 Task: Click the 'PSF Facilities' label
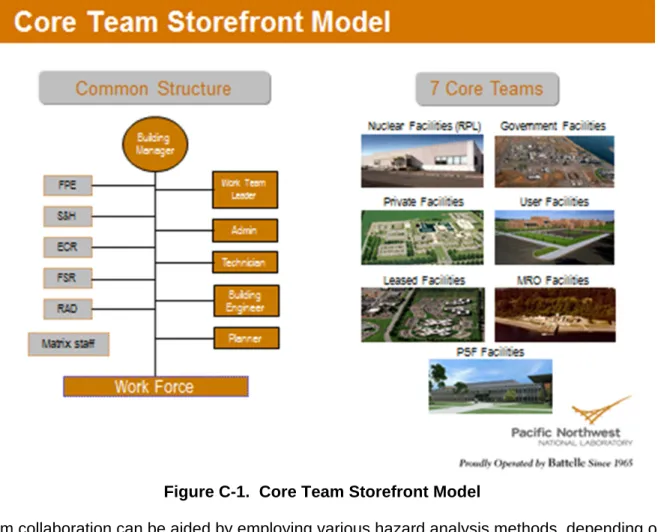coord(490,352)
